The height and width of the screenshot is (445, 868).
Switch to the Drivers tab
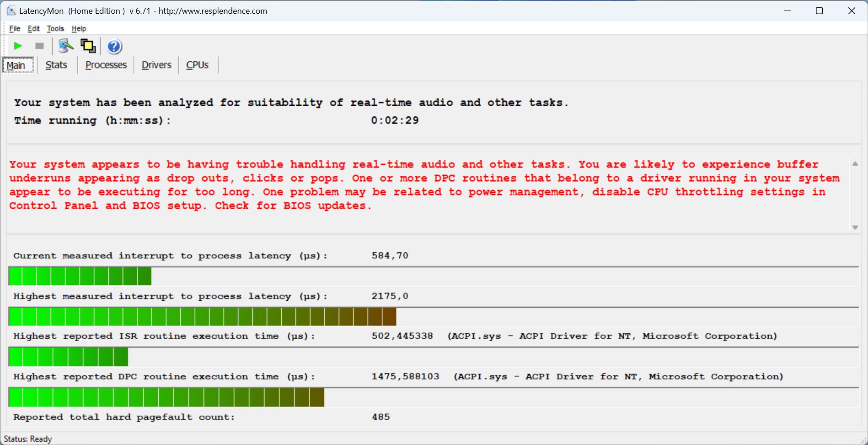pos(156,65)
